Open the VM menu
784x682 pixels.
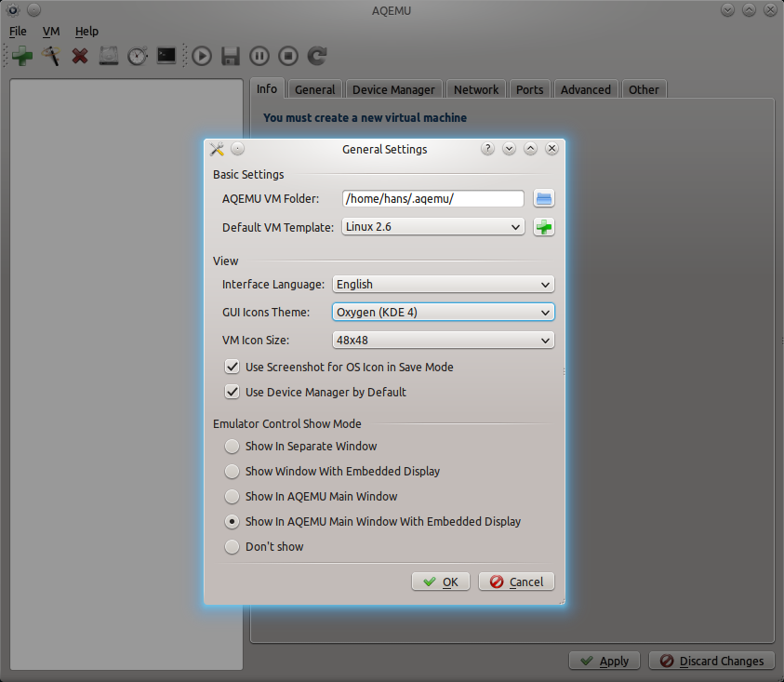[51, 31]
